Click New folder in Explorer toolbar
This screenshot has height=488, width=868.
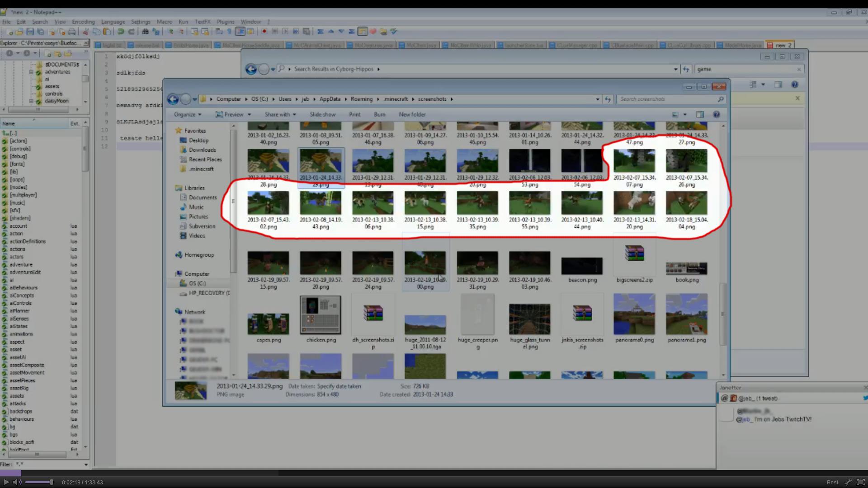[412, 114]
